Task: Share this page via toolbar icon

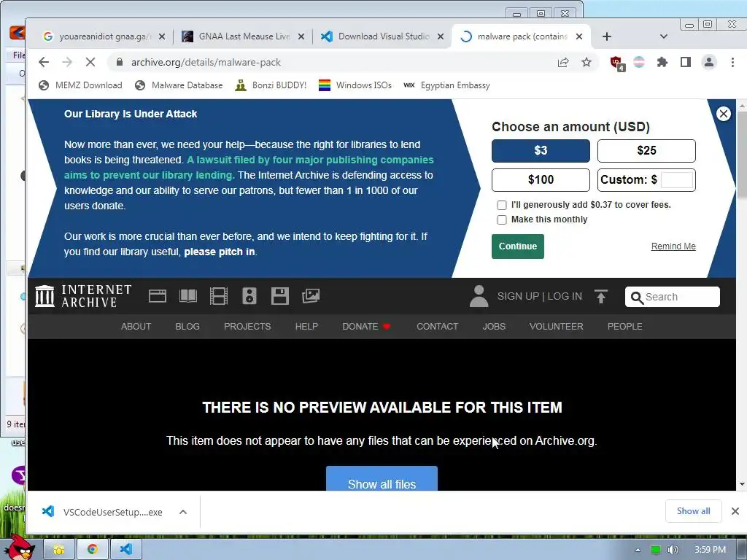Action: (563, 63)
